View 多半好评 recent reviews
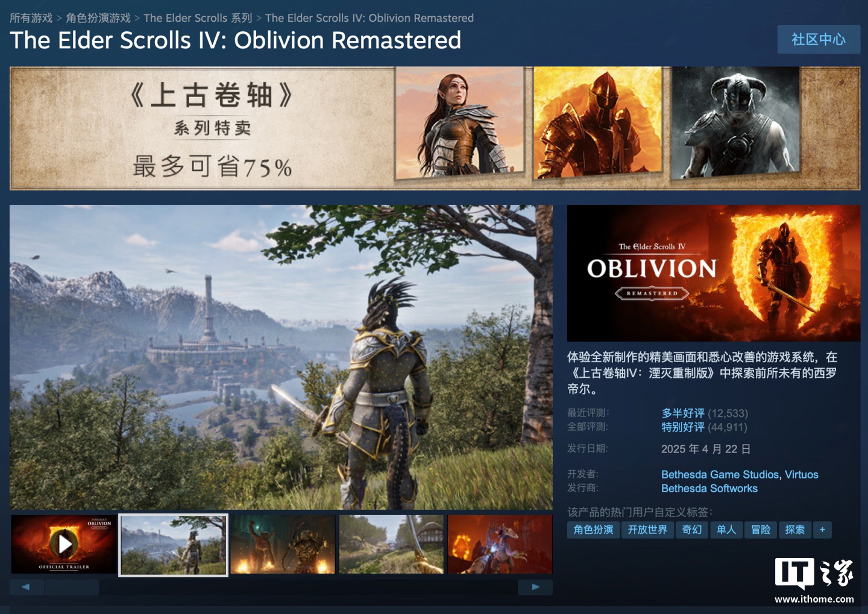This screenshot has height=614, width=868. click(x=683, y=413)
